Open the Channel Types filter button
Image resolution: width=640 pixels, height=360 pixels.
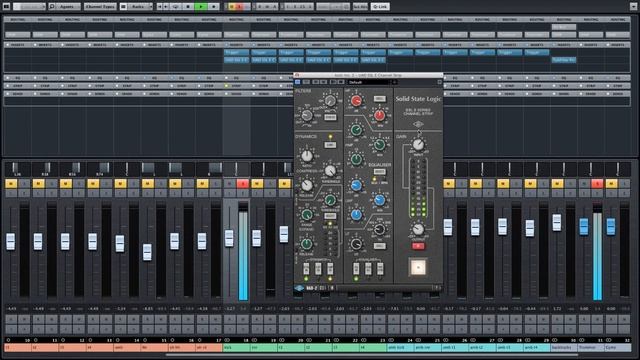(100, 7)
